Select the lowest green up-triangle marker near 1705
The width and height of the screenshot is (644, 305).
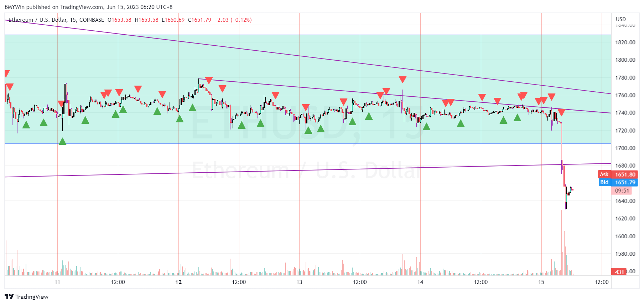point(62,141)
